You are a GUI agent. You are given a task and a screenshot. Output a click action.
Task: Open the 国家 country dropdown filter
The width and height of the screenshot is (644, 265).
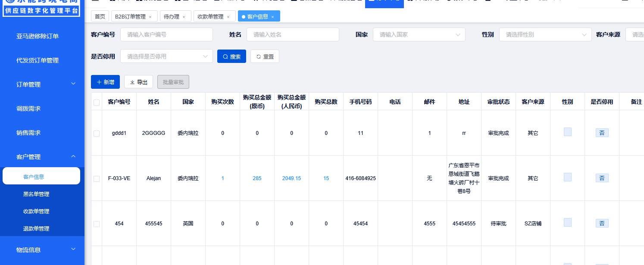click(x=419, y=34)
